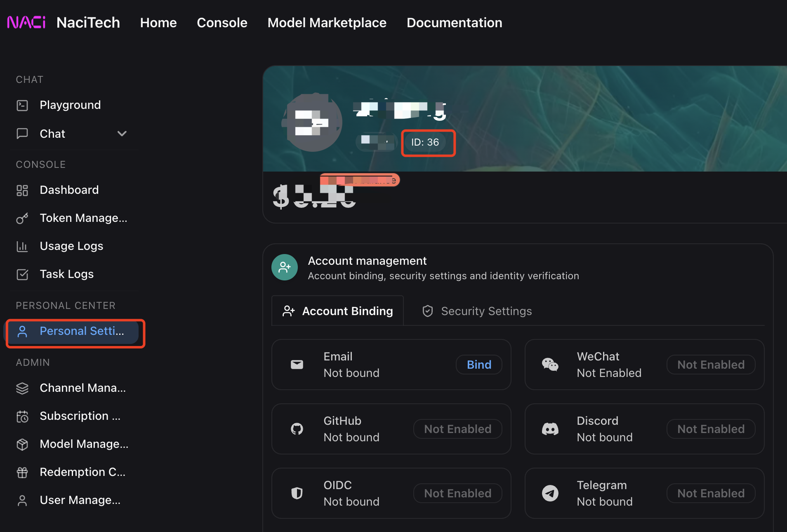Open Token Management via key icon
This screenshot has height=532, width=787.
pos(22,218)
